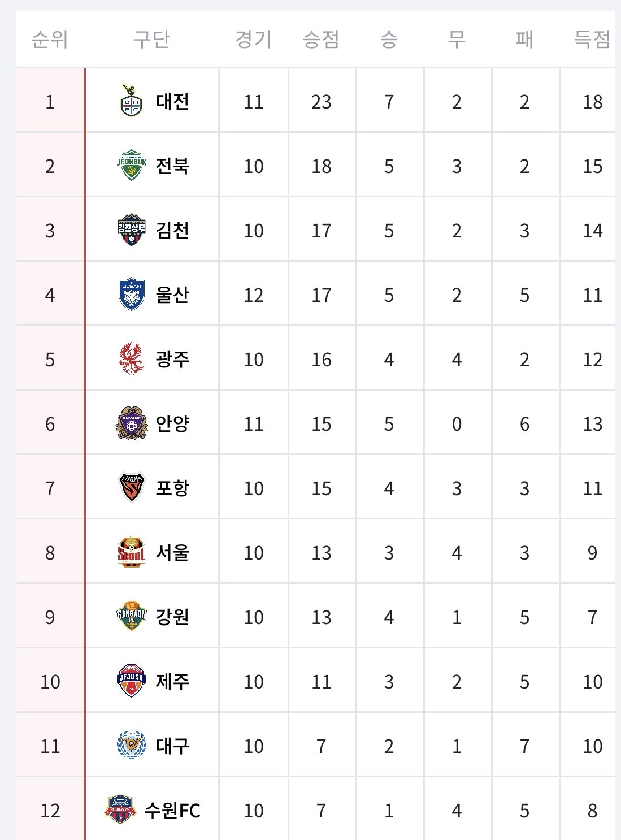The width and height of the screenshot is (621, 840).
Task: Click the 순위 column header
Action: pyautogui.click(x=50, y=40)
